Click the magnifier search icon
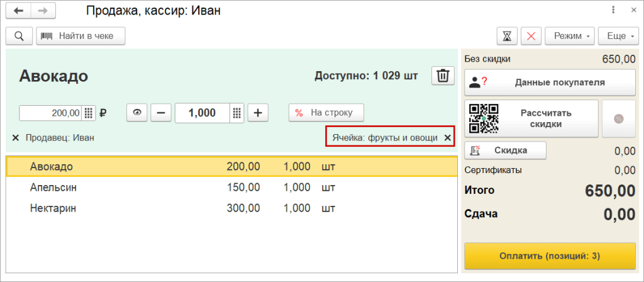 point(19,36)
